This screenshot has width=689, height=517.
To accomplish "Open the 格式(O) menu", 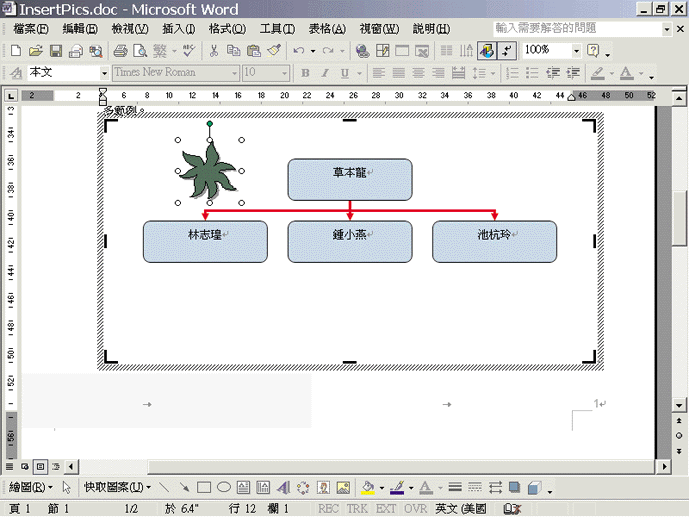I will point(227,29).
